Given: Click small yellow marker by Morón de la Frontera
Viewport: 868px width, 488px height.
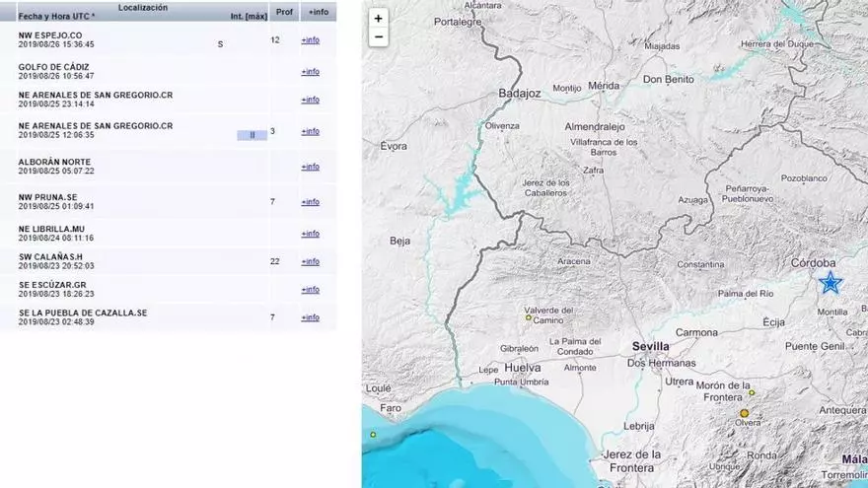Looking at the screenshot, I should pyautogui.click(x=752, y=392).
